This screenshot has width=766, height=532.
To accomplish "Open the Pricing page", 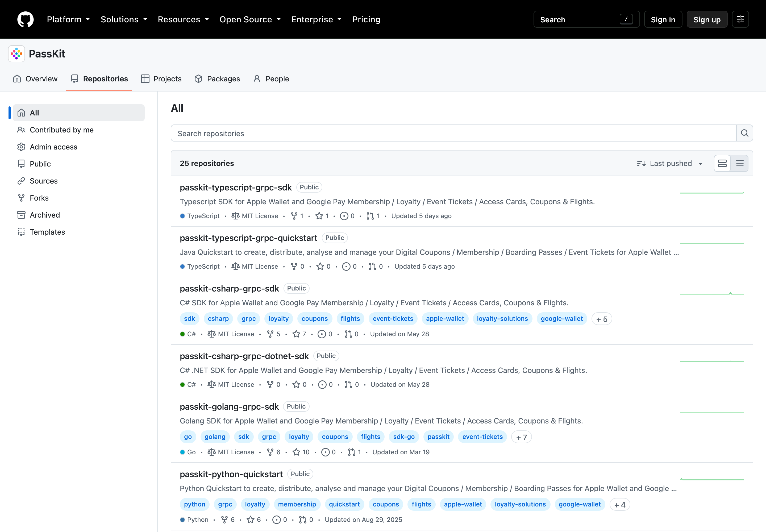I will click(366, 19).
